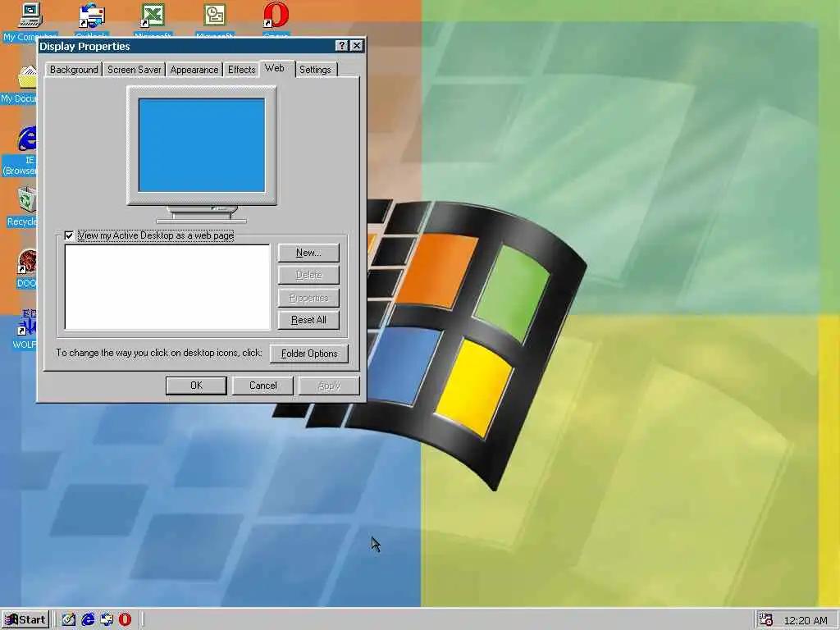Switch to the Effects tab

point(242,70)
